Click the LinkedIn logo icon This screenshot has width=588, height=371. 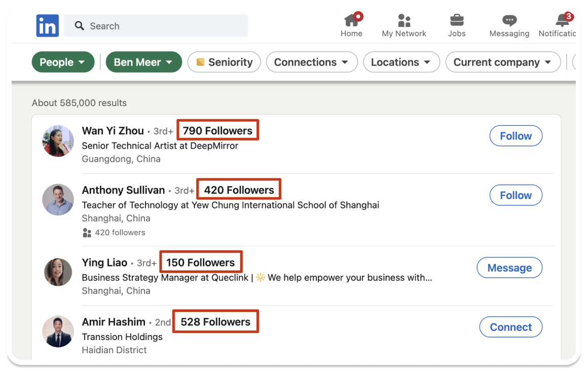[x=48, y=26]
